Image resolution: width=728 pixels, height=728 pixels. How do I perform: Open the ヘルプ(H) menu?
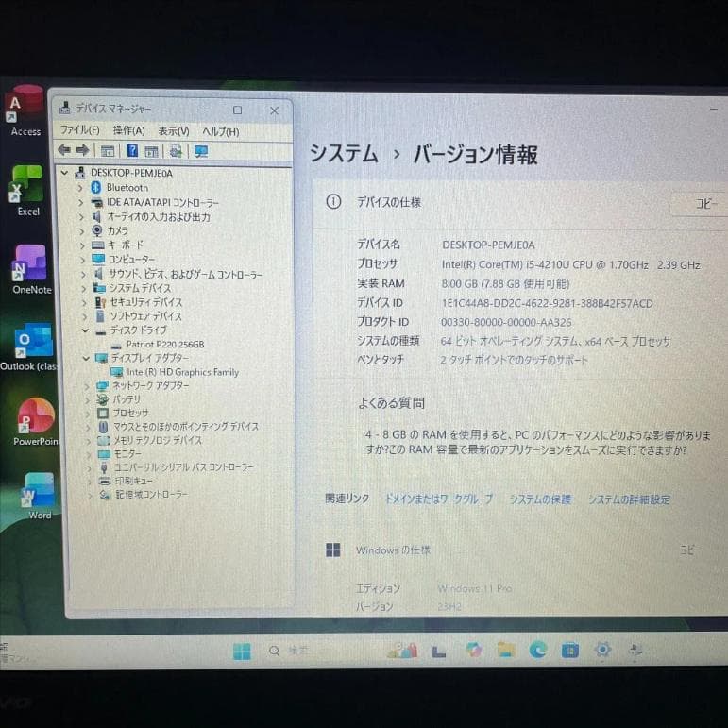tap(221, 132)
